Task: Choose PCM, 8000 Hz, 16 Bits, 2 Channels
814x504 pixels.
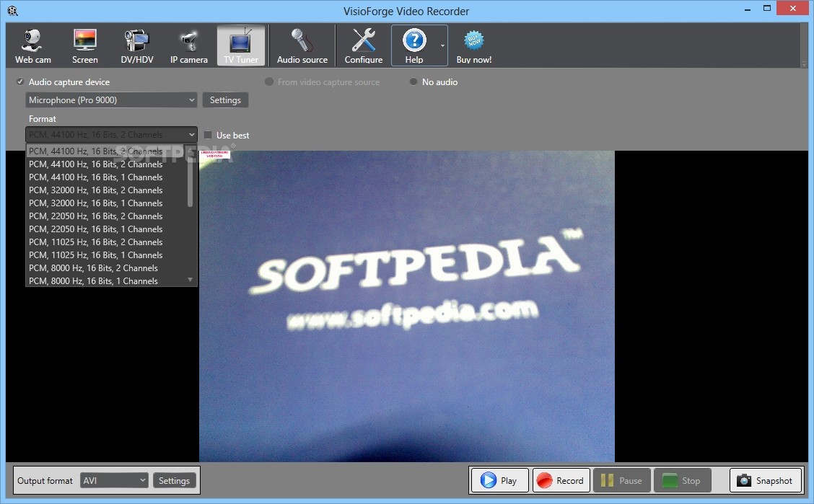Action: pyautogui.click(x=106, y=268)
